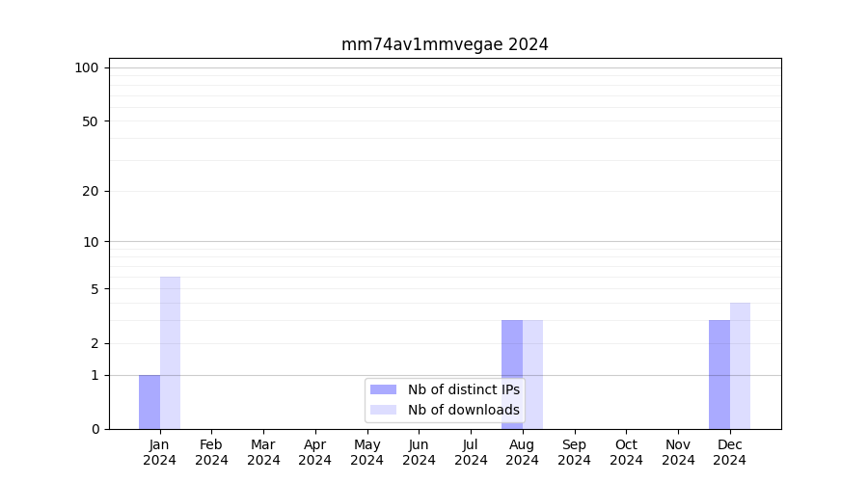Screen dimensions: 868x482
Task: Select the Nb of distinct IPs legend label
Action: pos(463,389)
